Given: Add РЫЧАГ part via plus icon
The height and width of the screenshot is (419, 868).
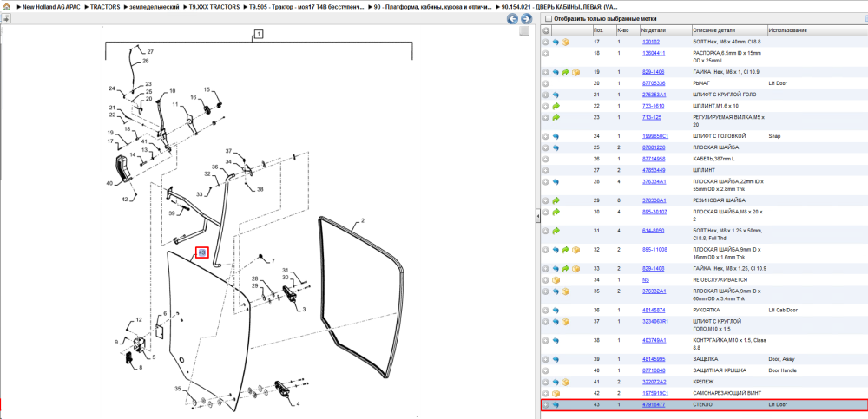Looking at the screenshot, I should [x=546, y=83].
